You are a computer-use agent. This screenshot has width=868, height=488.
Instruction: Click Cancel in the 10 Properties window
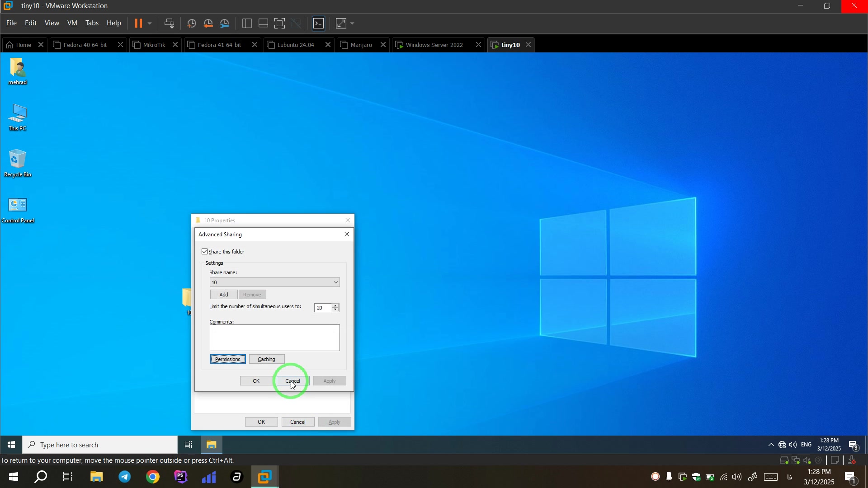(x=298, y=422)
